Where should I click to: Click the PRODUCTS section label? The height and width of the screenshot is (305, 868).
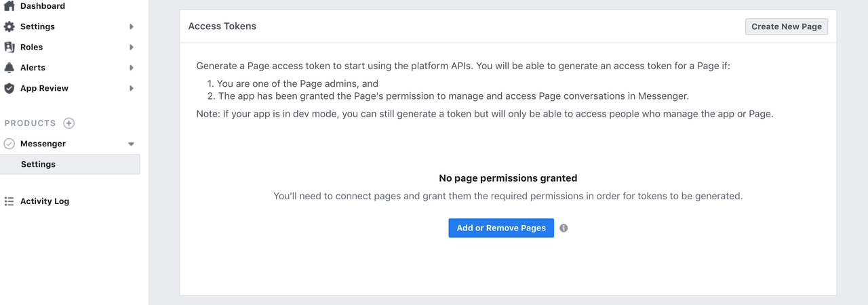click(x=31, y=123)
